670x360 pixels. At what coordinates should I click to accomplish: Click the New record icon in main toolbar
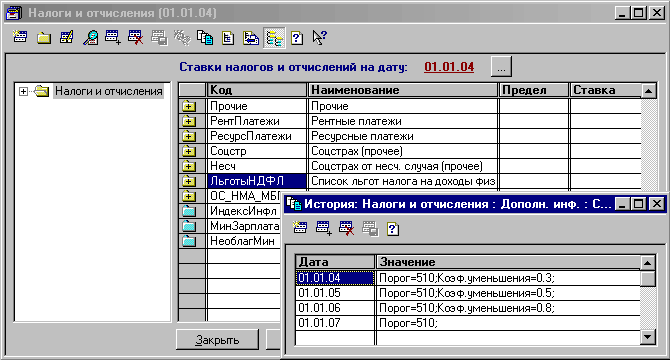click(x=20, y=37)
